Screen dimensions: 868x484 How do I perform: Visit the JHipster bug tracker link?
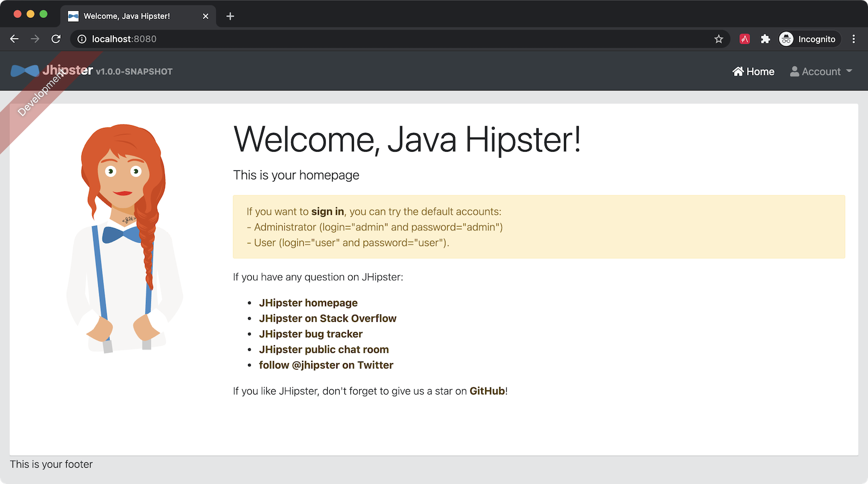[x=311, y=334]
